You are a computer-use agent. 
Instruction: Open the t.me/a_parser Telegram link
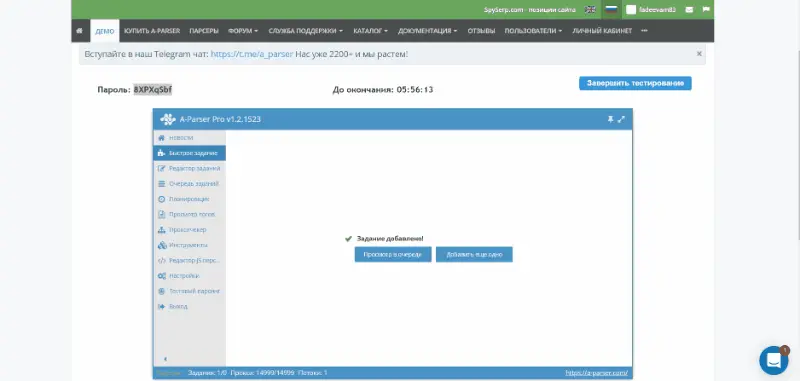252,54
